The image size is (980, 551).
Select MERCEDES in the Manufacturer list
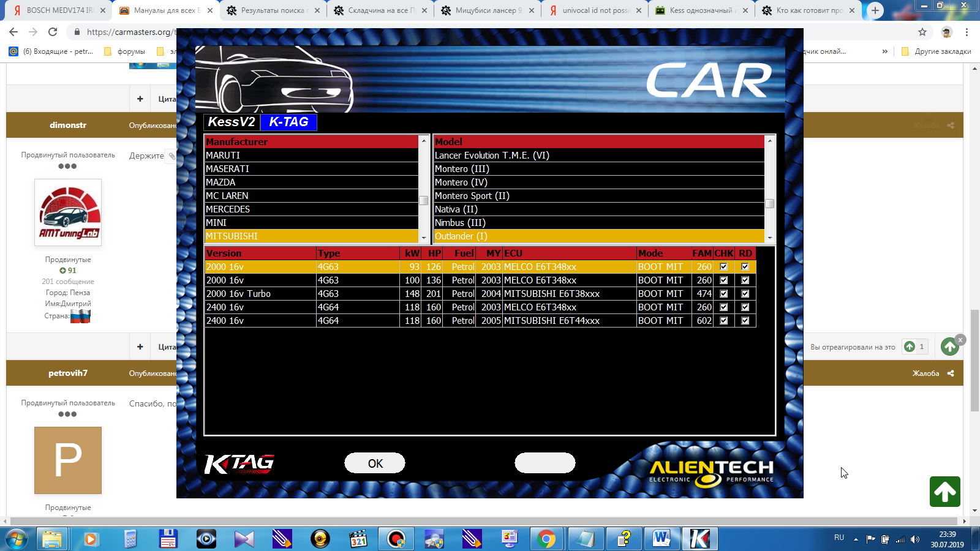(x=312, y=209)
